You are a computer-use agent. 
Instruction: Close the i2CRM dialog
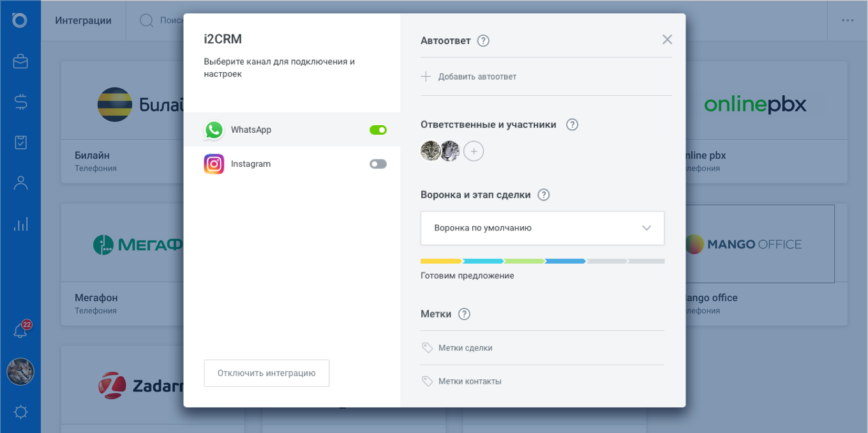pyautogui.click(x=667, y=40)
